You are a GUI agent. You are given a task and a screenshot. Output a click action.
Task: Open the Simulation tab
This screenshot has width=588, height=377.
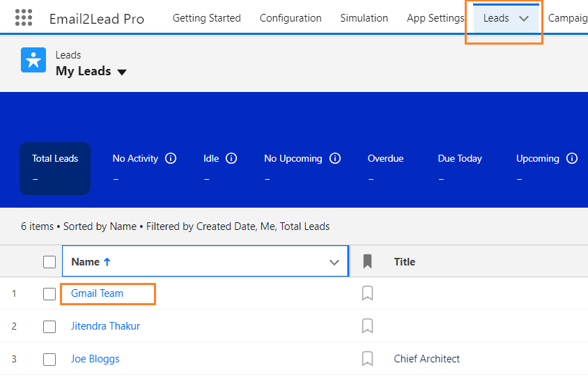364,18
